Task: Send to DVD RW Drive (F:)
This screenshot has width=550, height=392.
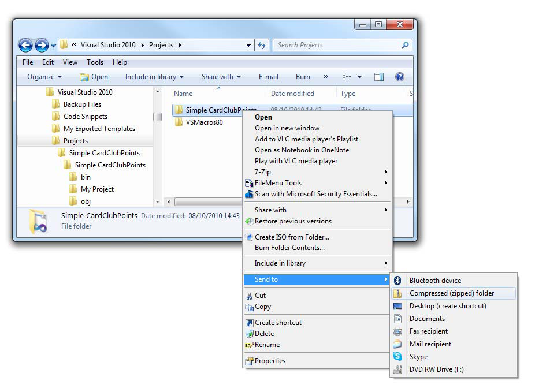Action: [x=436, y=369]
